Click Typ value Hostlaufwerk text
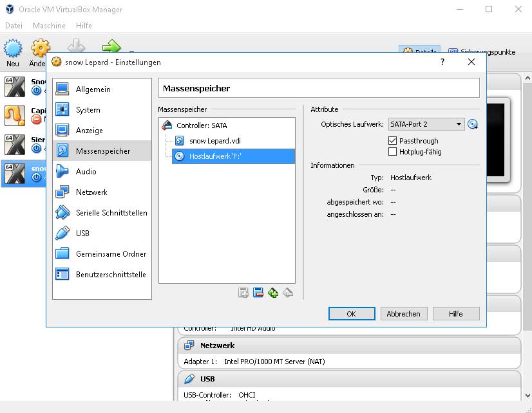532x413 pixels. 410,178
